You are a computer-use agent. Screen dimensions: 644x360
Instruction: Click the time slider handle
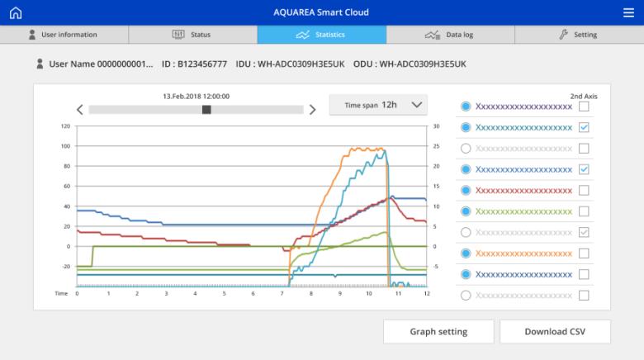[206, 110]
